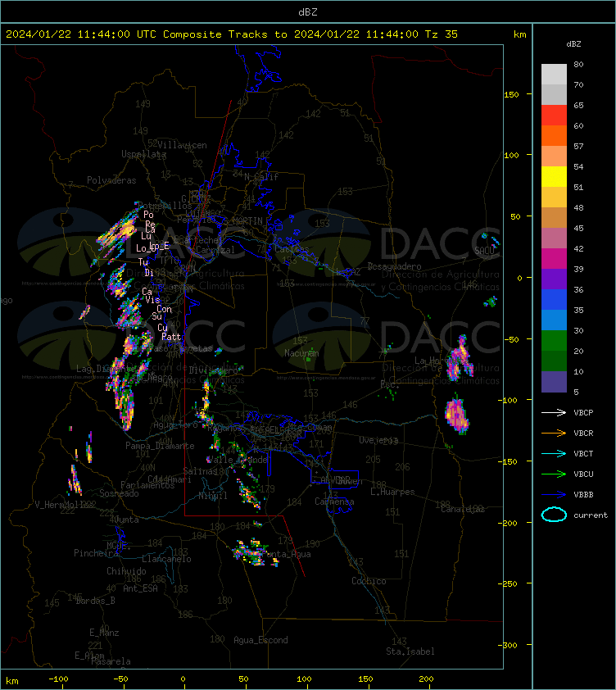Click the C.Huarpes place label
616x690 pixels.
point(392,492)
